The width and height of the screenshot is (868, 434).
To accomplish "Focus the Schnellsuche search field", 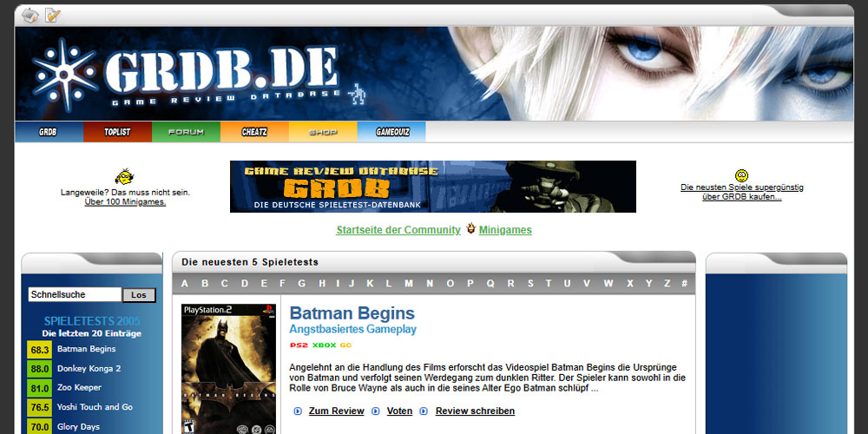I will [75, 294].
